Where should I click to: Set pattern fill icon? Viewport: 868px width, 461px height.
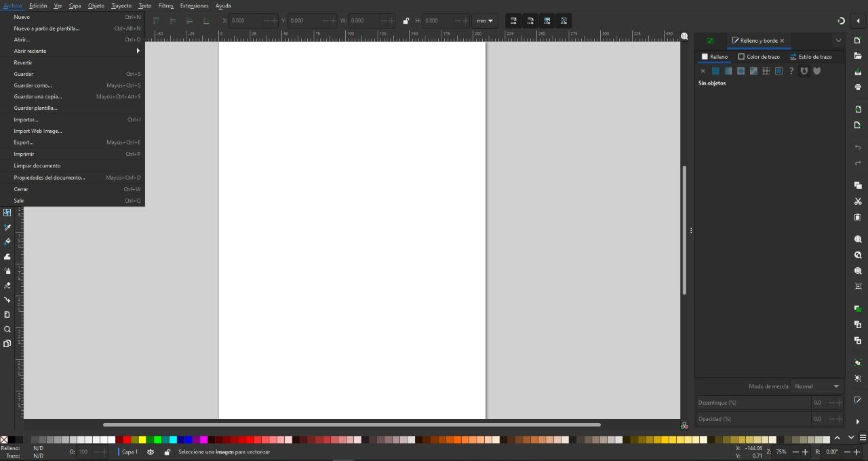pyautogui.click(x=766, y=71)
